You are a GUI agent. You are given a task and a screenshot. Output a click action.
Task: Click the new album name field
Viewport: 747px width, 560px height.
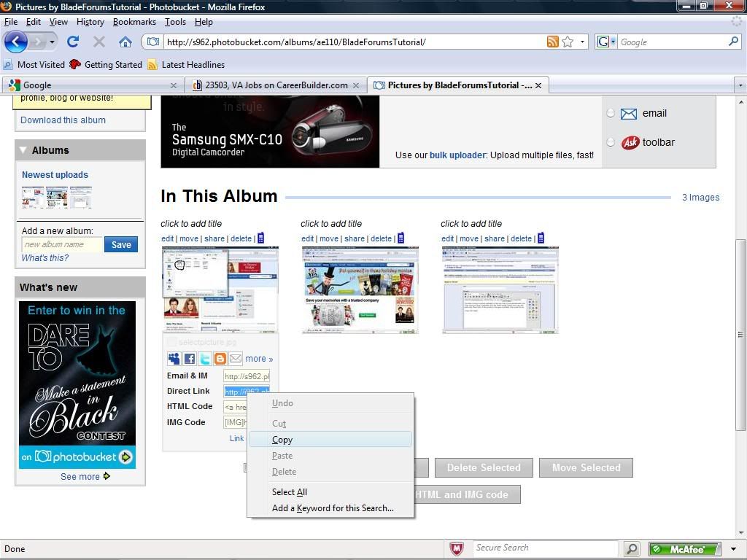[62, 244]
